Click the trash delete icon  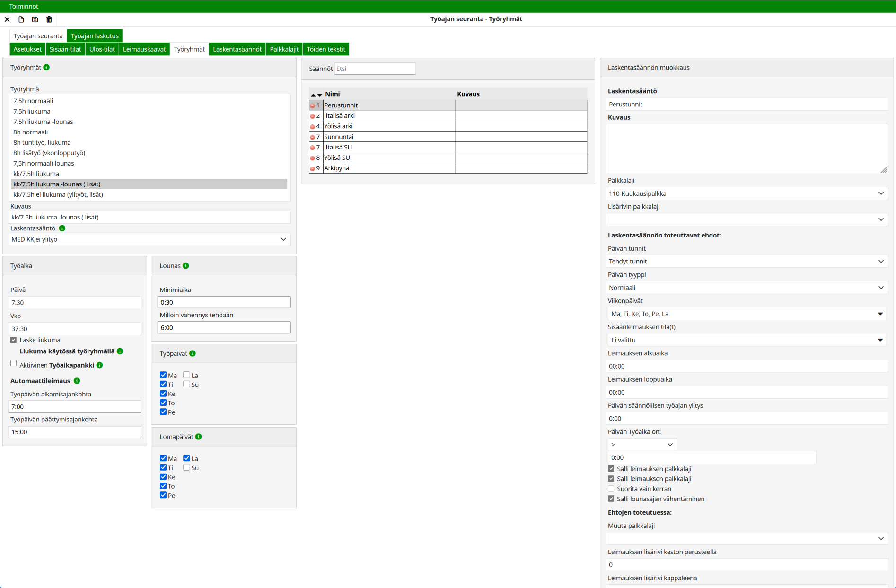point(49,19)
